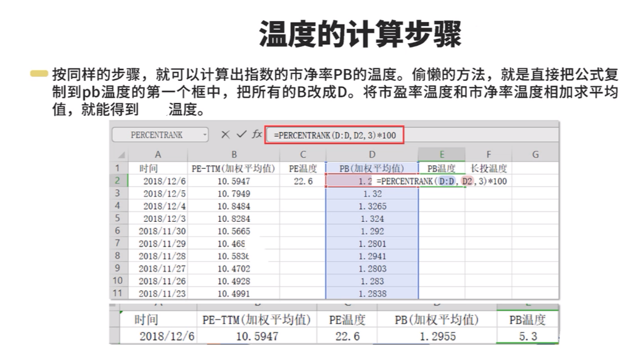Click cell with value 10.5947 in row 2

234,181
